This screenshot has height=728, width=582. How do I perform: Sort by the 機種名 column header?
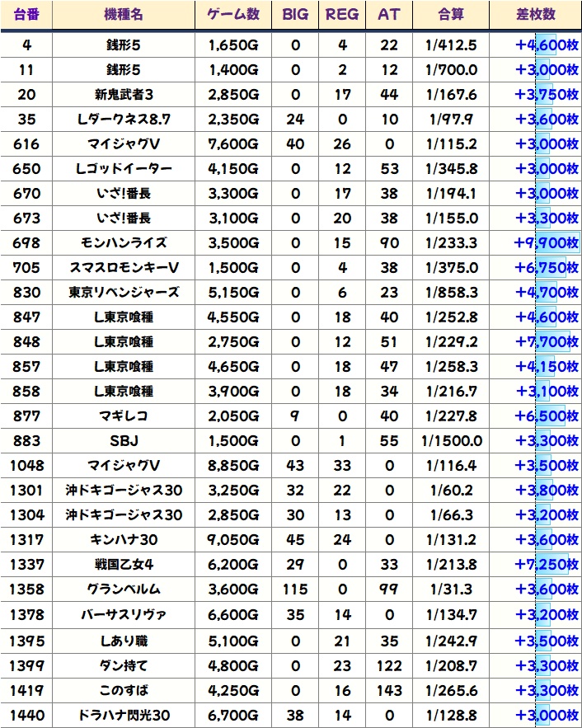click(123, 15)
